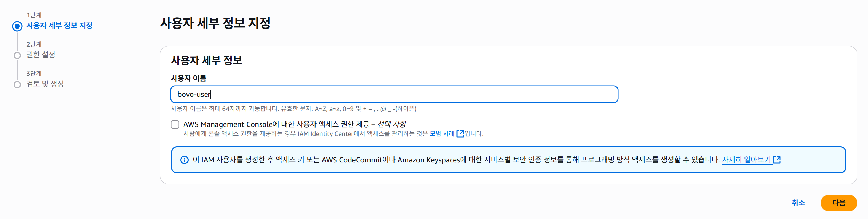Focus the 사용자 이름 input field
The width and height of the screenshot is (868, 219).
[394, 94]
